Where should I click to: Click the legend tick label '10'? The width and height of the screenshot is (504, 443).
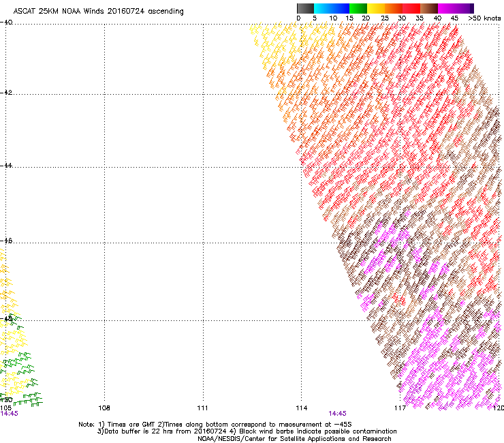point(333,18)
